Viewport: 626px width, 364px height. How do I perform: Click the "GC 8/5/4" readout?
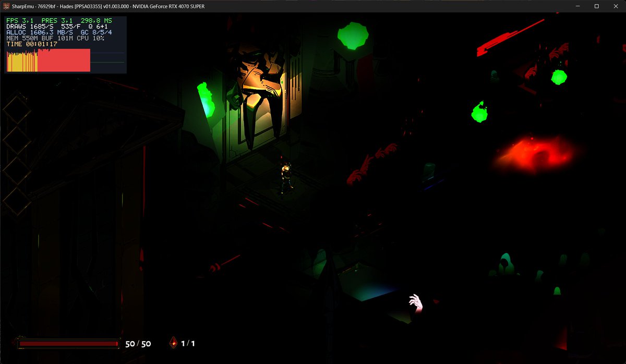(x=97, y=32)
